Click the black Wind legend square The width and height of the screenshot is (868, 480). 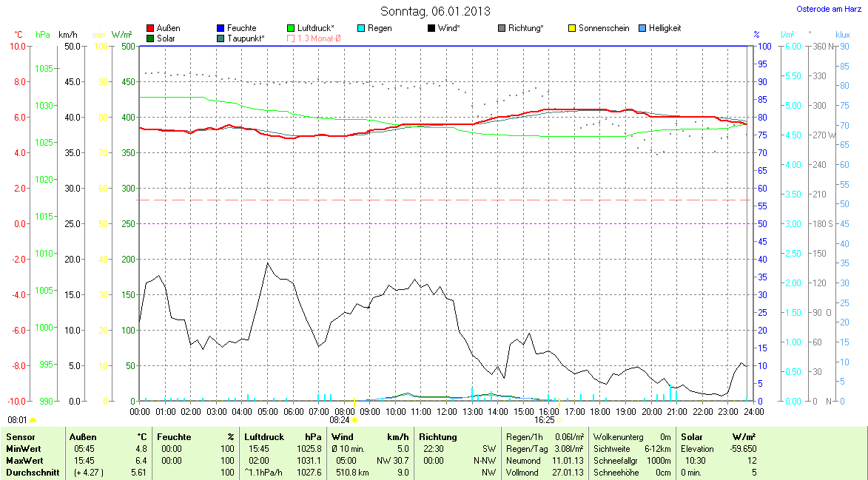[431, 28]
